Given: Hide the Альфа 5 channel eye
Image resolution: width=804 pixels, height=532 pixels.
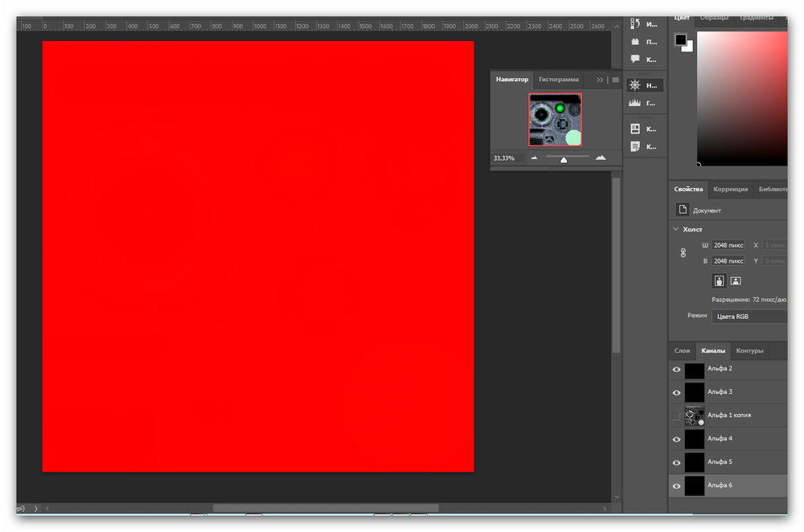Looking at the screenshot, I should pyautogui.click(x=676, y=462).
